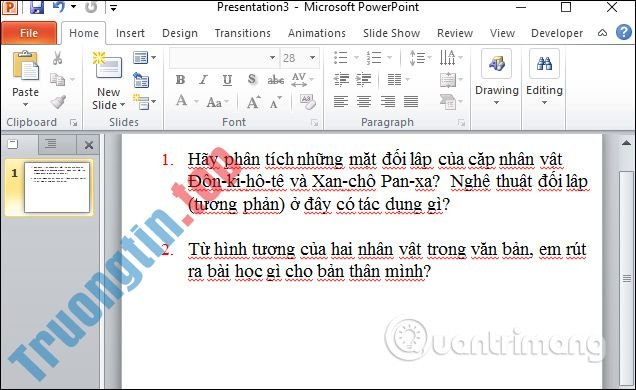Open the Paragraph dialog launcher
The height and width of the screenshot is (390, 636).
click(x=461, y=122)
